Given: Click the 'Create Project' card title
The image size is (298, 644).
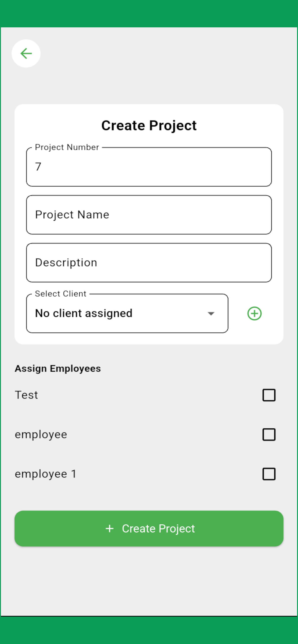Looking at the screenshot, I should pyautogui.click(x=149, y=125).
